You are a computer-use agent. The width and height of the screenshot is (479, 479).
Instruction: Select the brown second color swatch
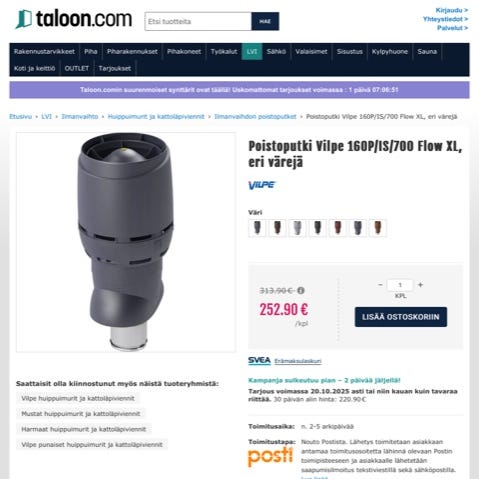coord(277,228)
